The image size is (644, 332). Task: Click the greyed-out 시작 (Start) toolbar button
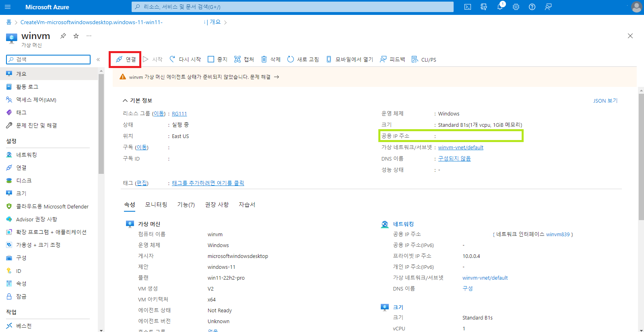[x=153, y=60]
